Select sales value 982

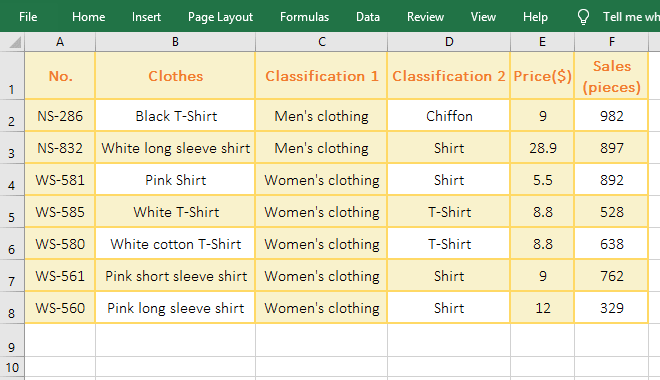coord(612,116)
